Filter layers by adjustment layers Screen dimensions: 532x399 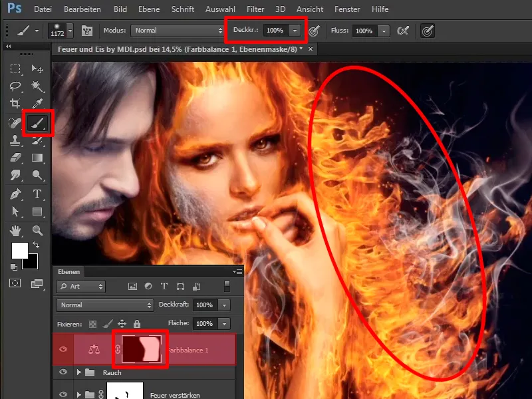click(148, 287)
